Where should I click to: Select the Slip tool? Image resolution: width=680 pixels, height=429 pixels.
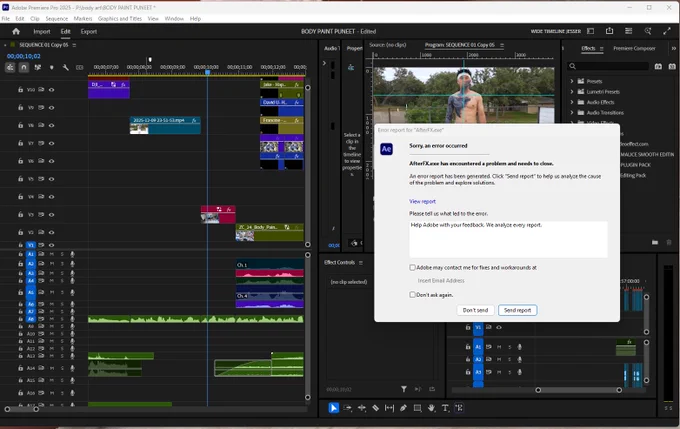click(x=389, y=408)
